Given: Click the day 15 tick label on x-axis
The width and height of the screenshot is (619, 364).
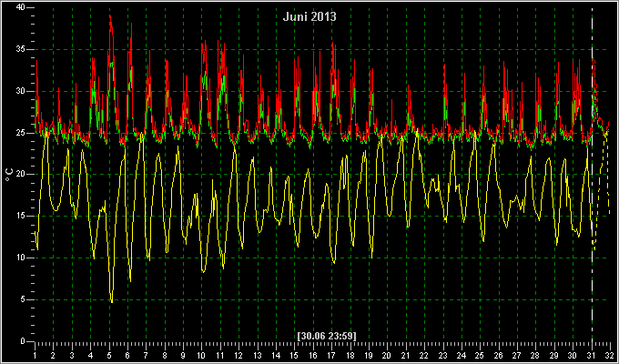Looking at the screenshot, I should coord(294,355).
